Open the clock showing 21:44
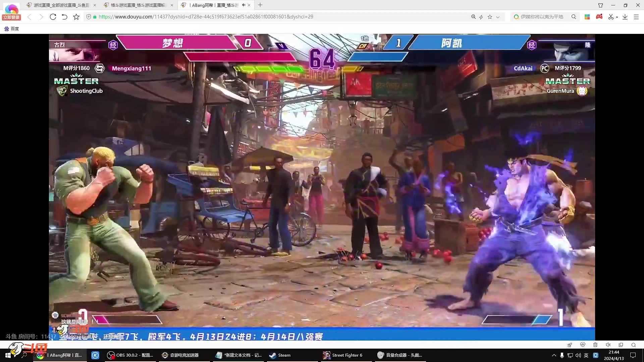The width and height of the screenshot is (644, 362). 614,355
